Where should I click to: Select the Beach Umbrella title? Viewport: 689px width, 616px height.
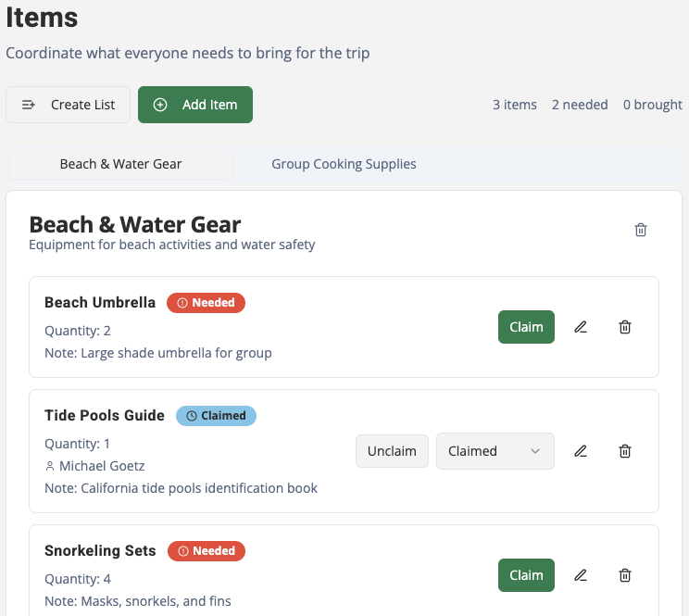[100, 303]
